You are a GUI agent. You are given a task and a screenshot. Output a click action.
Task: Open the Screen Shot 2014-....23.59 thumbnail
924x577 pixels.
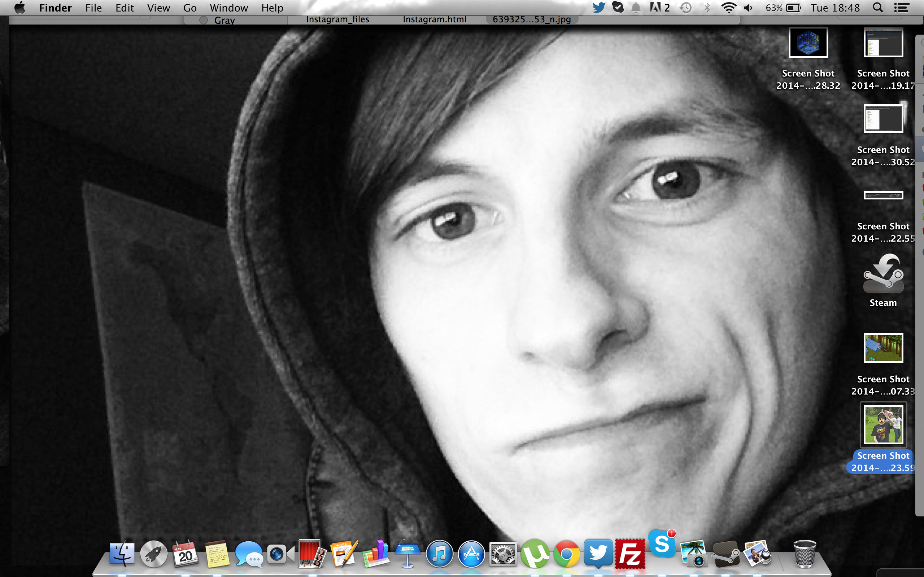tap(884, 424)
